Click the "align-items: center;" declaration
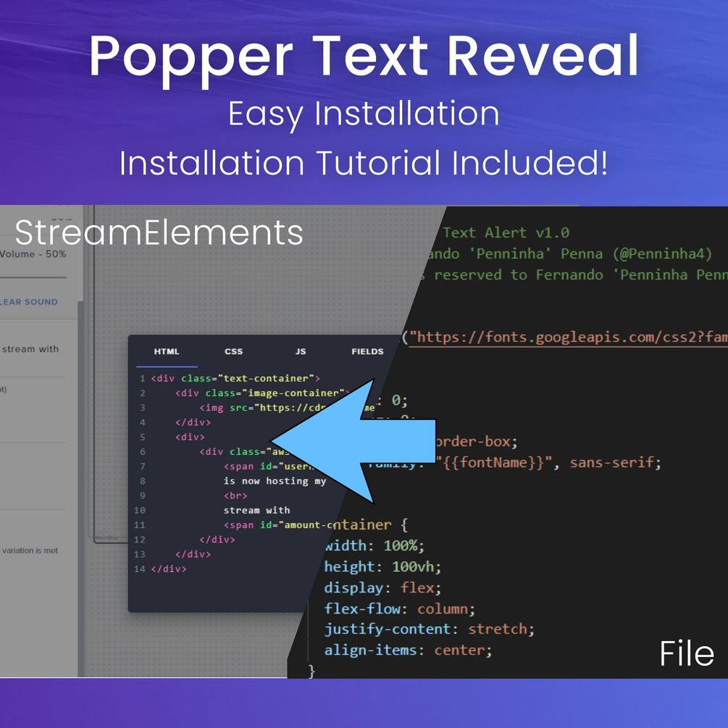The height and width of the screenshot is (728, 728). click(x=408, y=650)
